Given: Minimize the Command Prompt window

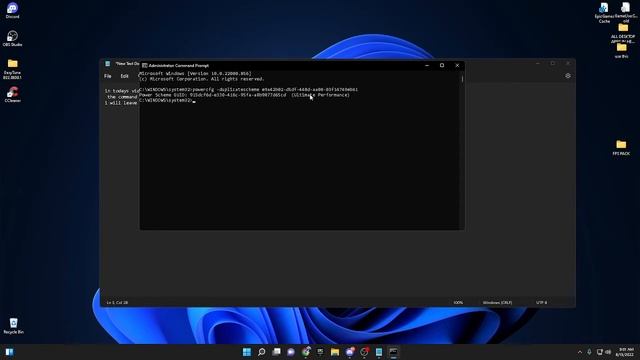Looking at the screenshot, I should pos(427,65).
